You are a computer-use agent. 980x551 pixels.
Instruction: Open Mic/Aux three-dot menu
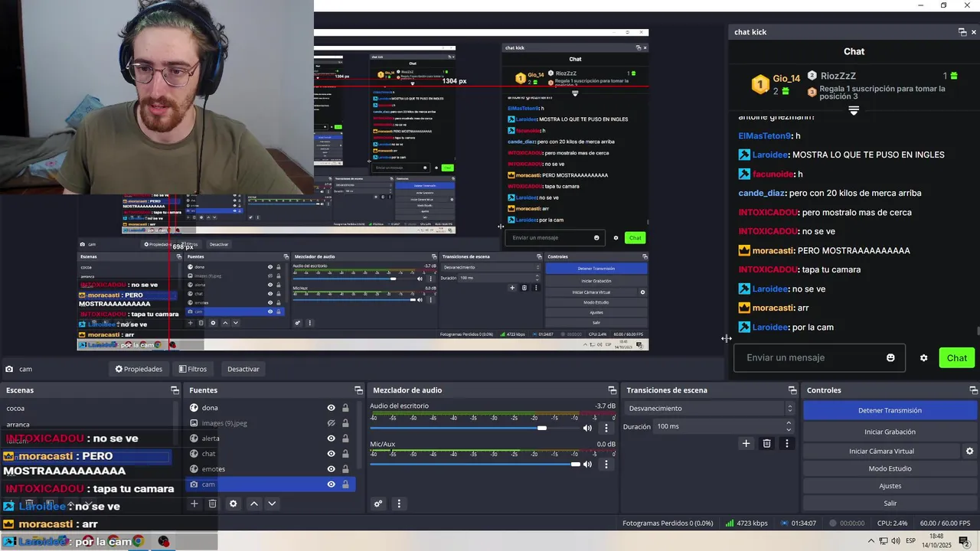[x=606, y=464]
